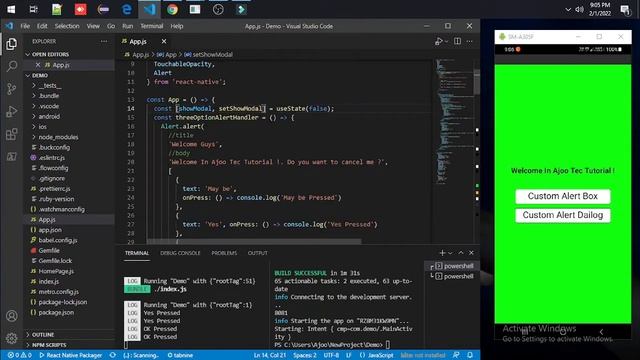Click the editor horizontal scrollbar
This screenshot has height=360, width=640.
(x=253, y=241)
